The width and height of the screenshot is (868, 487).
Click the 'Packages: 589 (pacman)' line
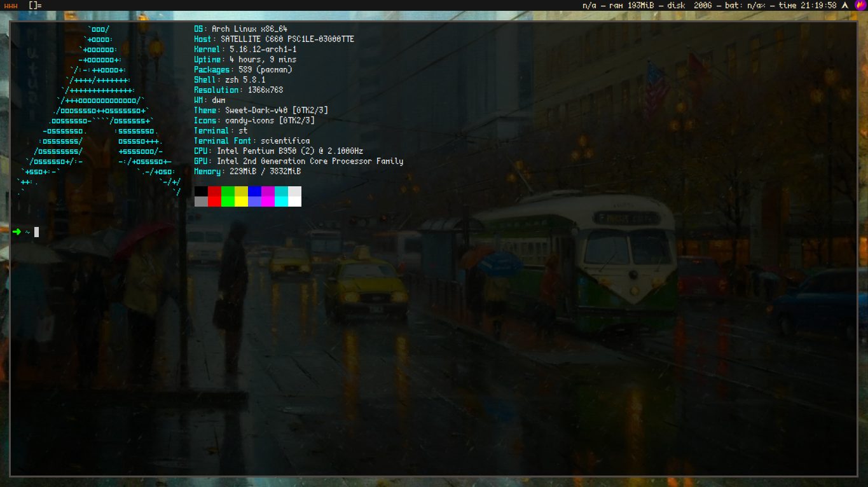(244, 70)
